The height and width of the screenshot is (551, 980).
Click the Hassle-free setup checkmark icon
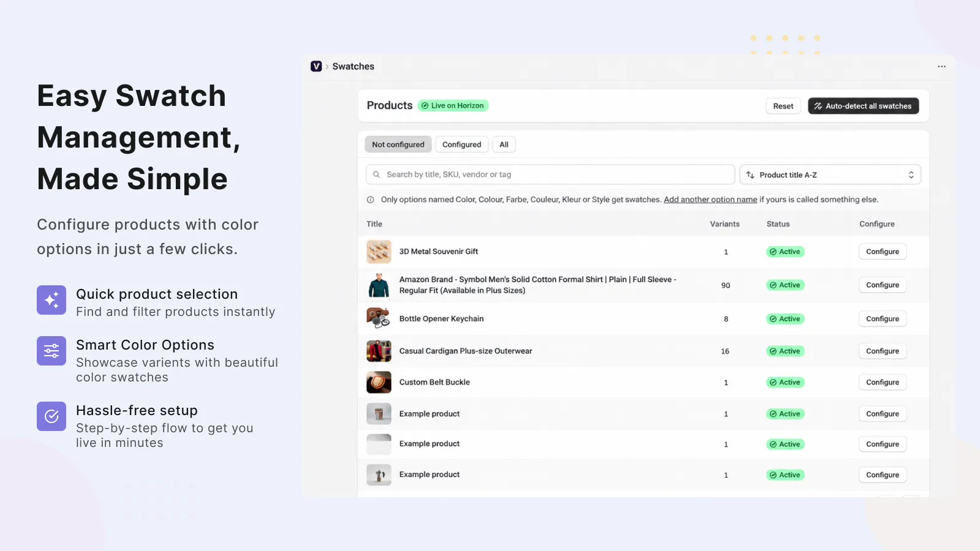pos(51,416)
